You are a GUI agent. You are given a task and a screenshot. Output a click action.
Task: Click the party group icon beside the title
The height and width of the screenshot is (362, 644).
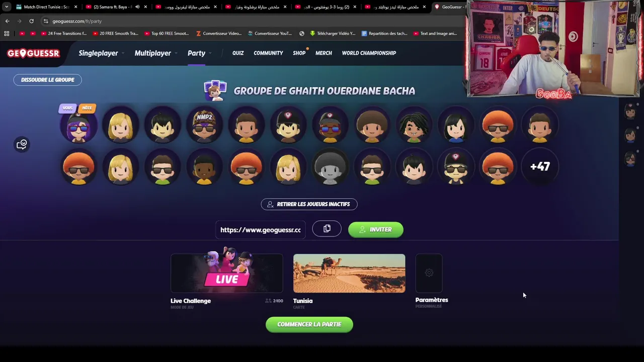tap(215, 90)
